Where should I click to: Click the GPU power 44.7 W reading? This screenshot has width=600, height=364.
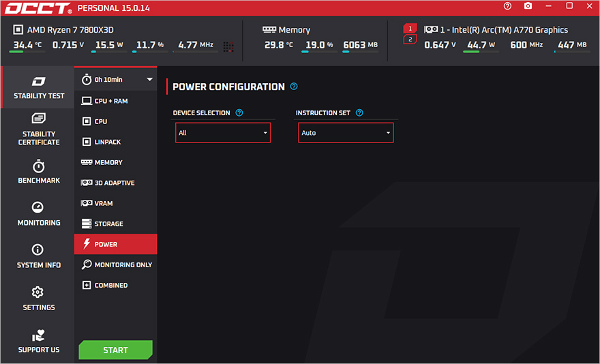[481, 45]
